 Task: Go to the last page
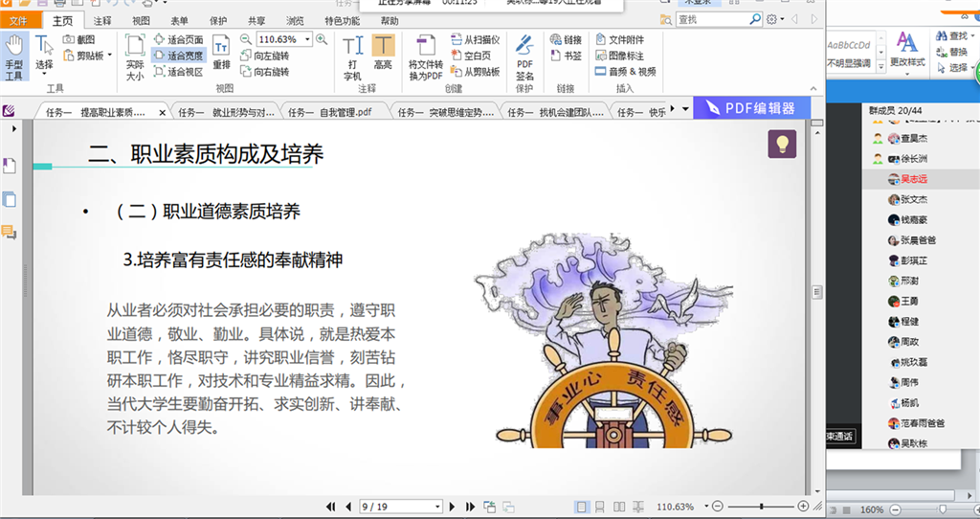[x=470, y=507]
